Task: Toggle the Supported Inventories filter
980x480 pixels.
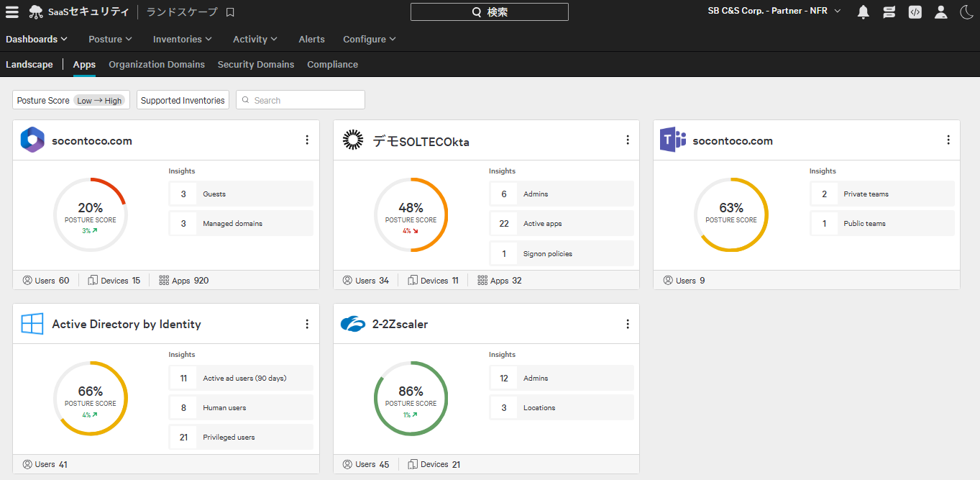Action: (183, 100)
